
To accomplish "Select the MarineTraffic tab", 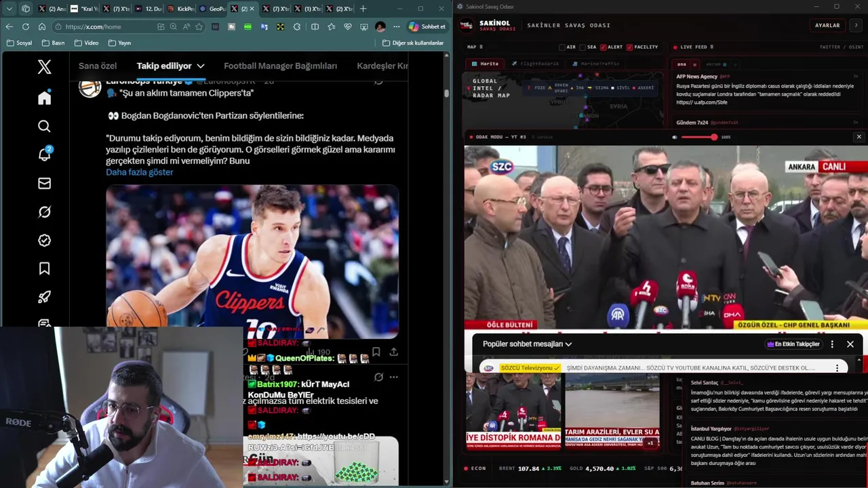I will point(596,64).
